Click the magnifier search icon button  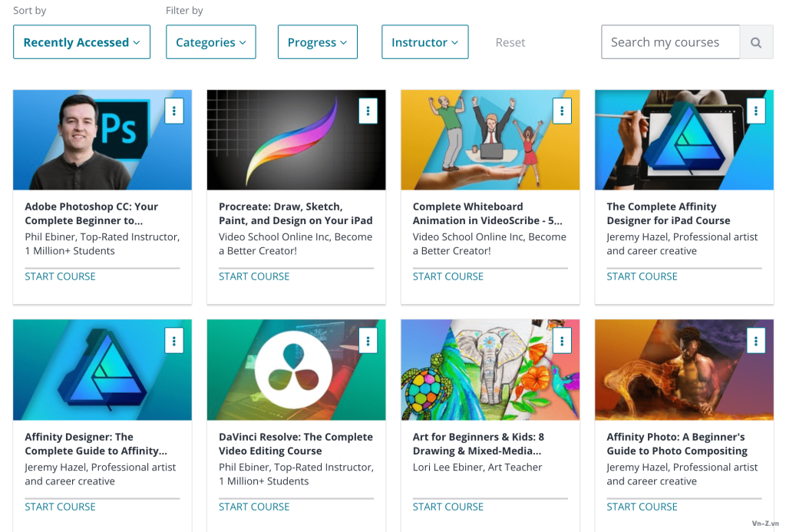[756, 42]
